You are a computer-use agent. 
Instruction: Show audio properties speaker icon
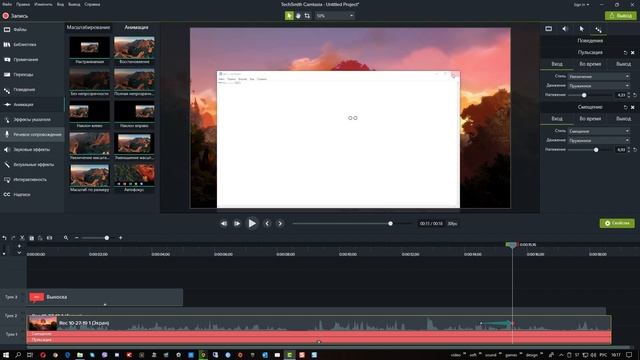565,29
